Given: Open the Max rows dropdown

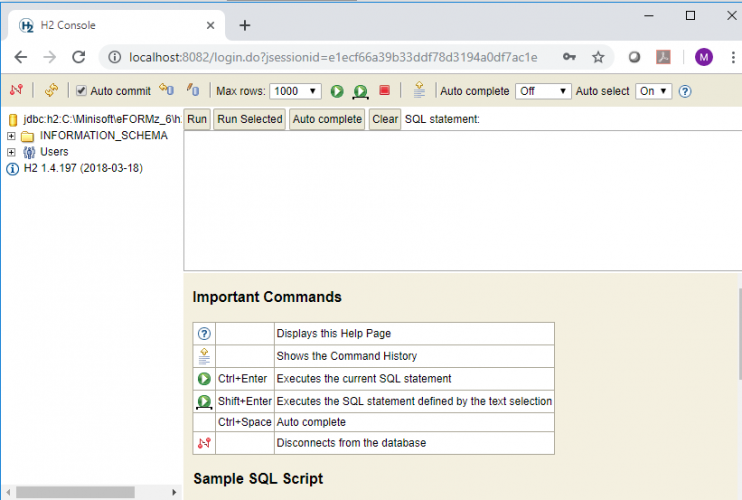Looking at the screenshot, I should click(295, 91).
